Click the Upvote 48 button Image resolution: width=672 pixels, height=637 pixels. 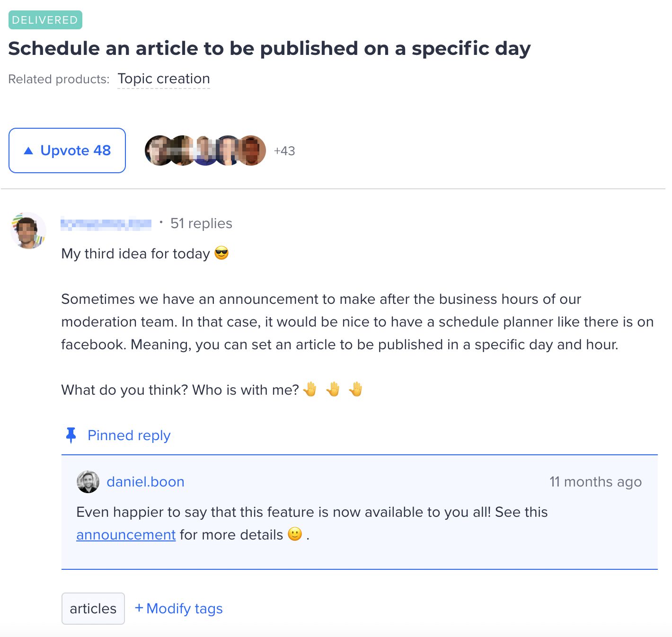67,150
